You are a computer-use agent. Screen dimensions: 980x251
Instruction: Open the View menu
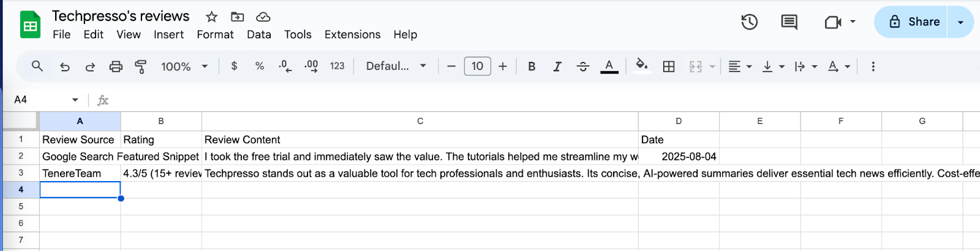tap(129, 34)
